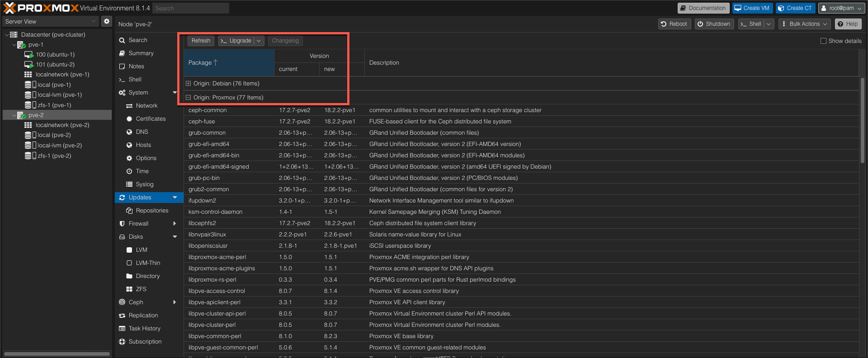Image resolution: width=868 pixels, height=358 pixels.
Task: Collapse the Disks submenu arrow
Action: (x=175, y=237)
